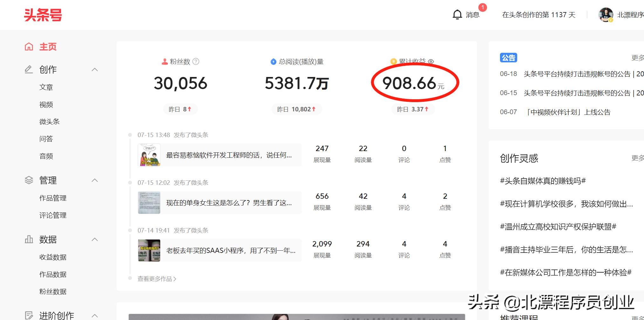The height and width of the screenshot is (320, 644).
Task: Click the 247 展现量 count
Action: pyautogui.click(x=322, y=149)
